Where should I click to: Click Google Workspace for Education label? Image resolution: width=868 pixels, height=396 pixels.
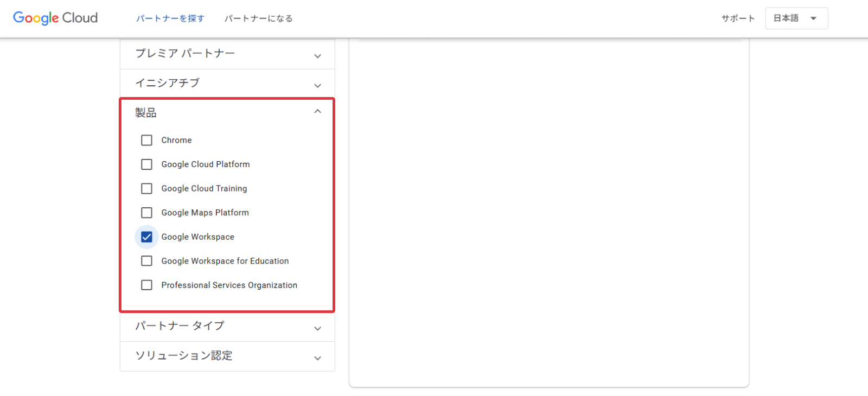tap(225, 261)
